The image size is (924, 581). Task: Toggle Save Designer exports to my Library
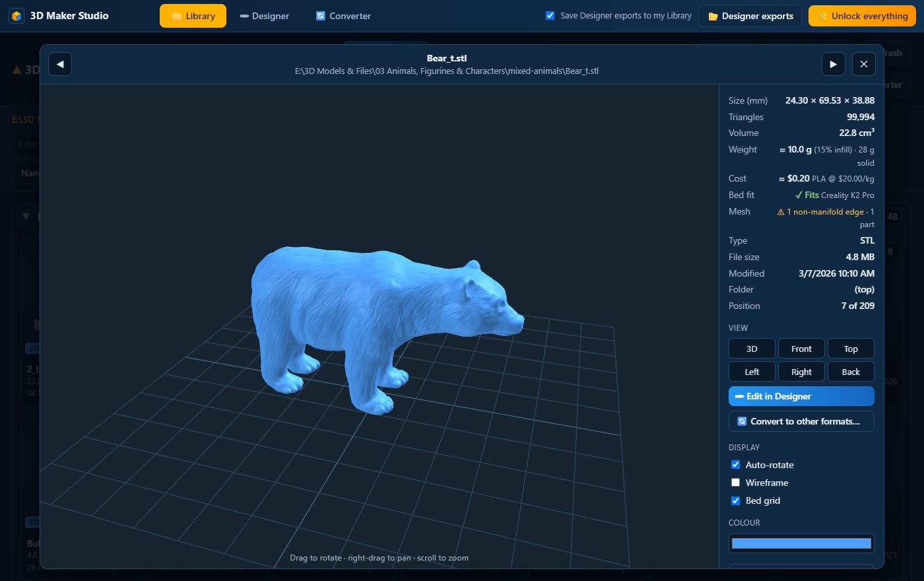point(550,16)
